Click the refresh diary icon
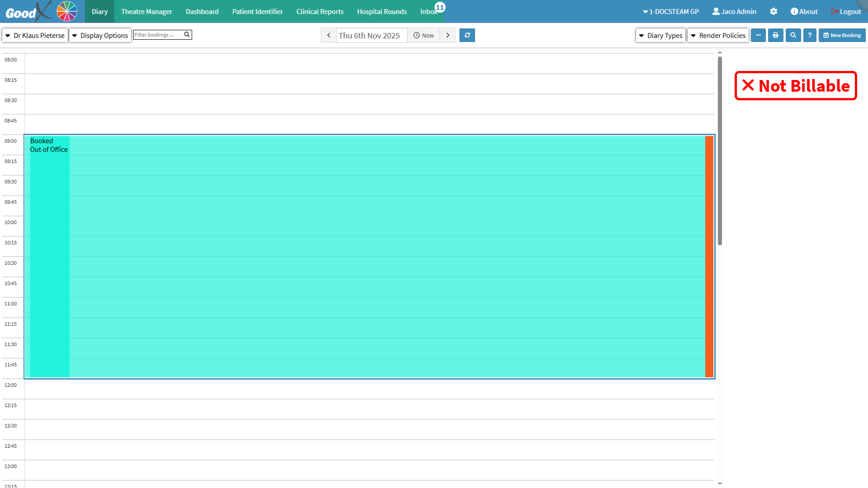The height and width of the screenshot is (488, 868). click(467, 35)
